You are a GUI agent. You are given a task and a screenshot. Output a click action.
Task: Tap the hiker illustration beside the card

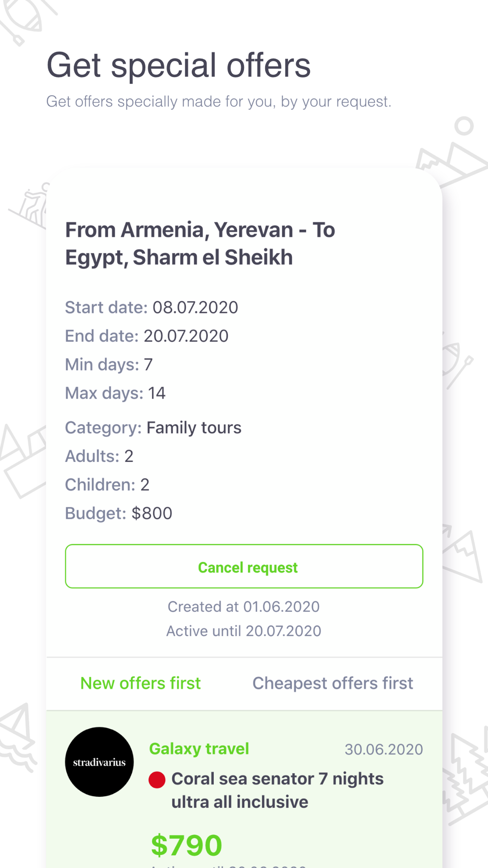(30, 205)
